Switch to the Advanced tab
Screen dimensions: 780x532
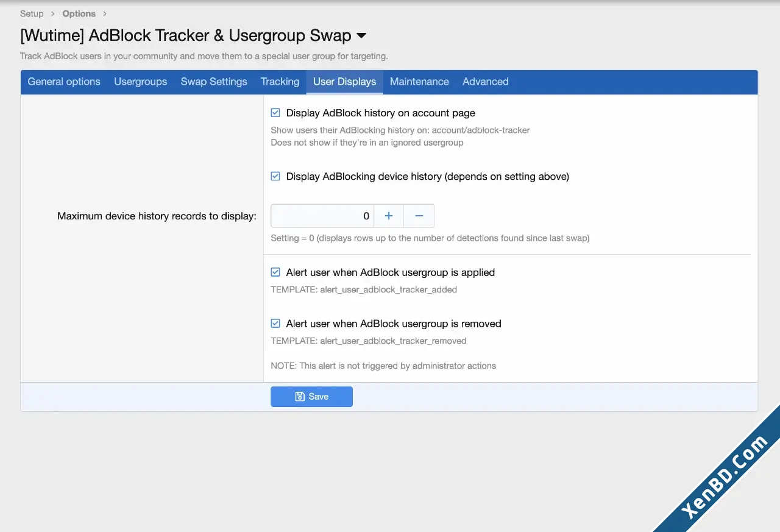485,82
